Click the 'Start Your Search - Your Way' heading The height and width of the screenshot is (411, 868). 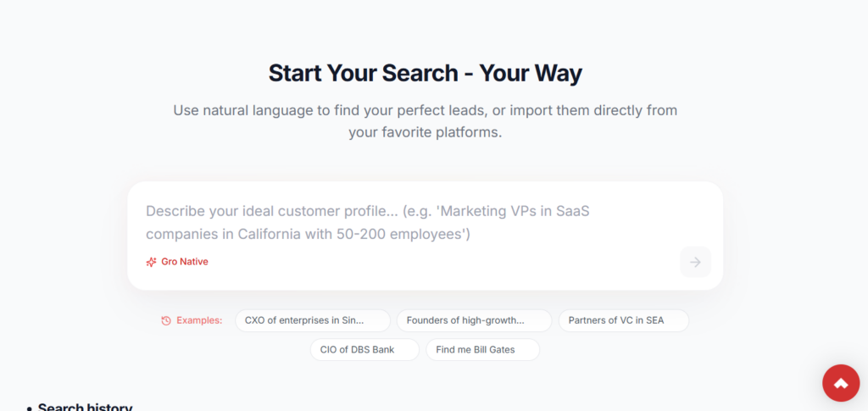(426, 73)
